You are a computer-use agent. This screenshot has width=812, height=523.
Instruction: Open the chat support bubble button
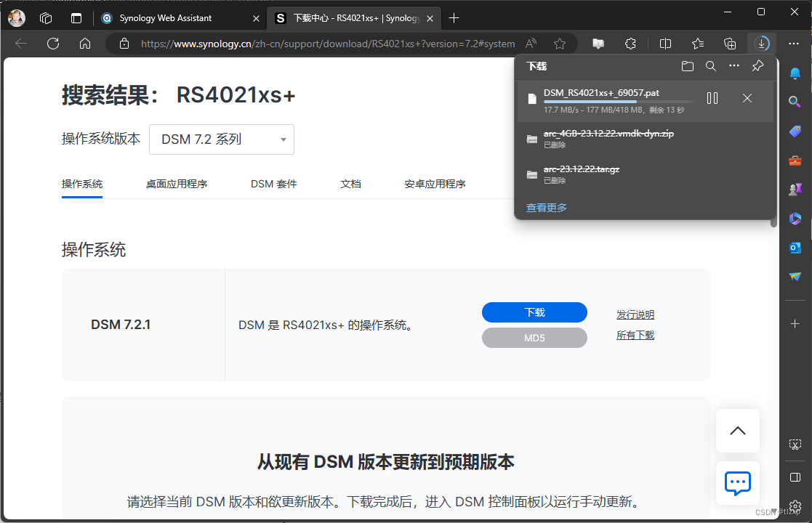737,483
